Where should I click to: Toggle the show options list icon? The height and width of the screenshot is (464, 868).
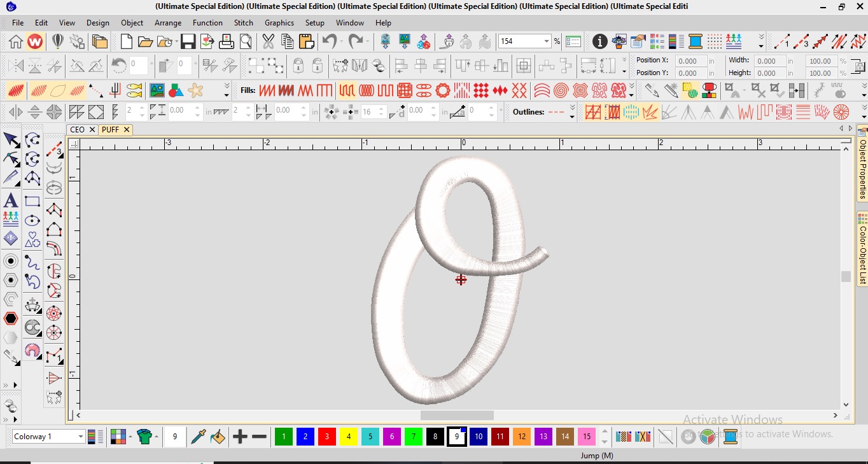[573, 42]
